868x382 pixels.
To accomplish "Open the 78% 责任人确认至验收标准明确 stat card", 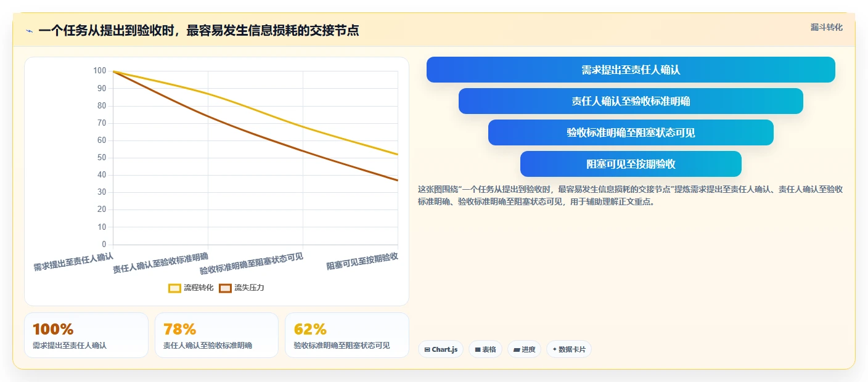I will point(216,335).
